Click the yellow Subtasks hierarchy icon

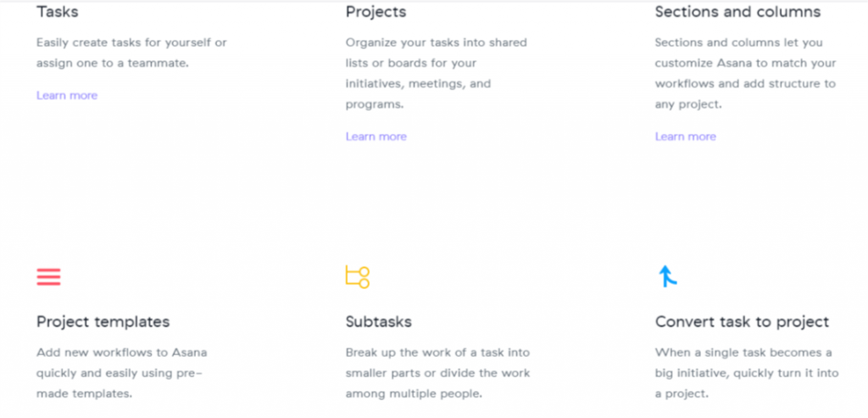pos(358,277)
